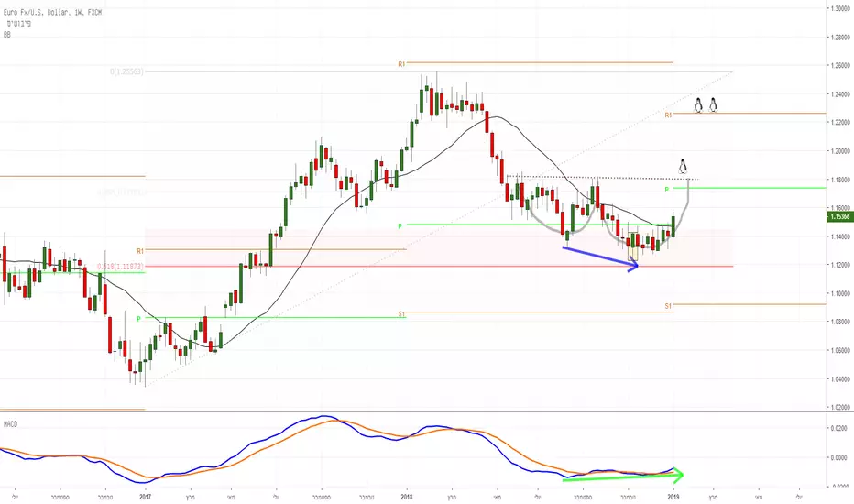
Task: Click the single penguin icon near 1.18000
Action: click(x=683, y=167)
